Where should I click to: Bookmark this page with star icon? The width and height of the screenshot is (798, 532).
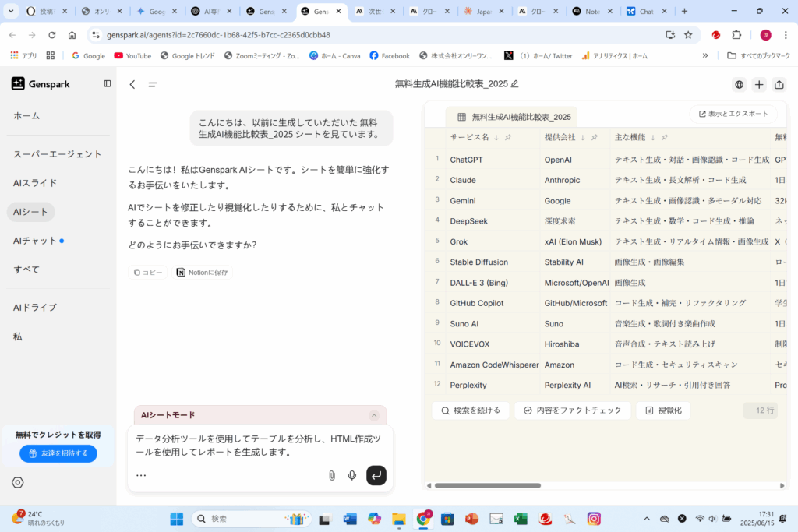[688, 35]
